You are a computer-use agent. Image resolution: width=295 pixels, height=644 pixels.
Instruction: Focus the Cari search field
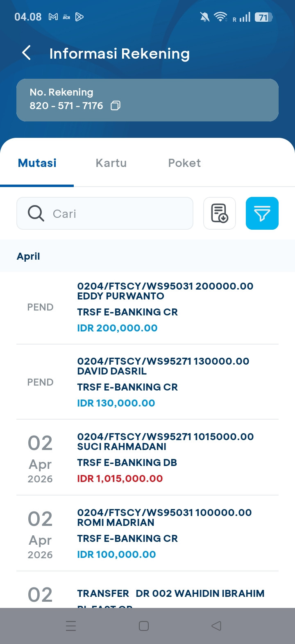[105, 213]
